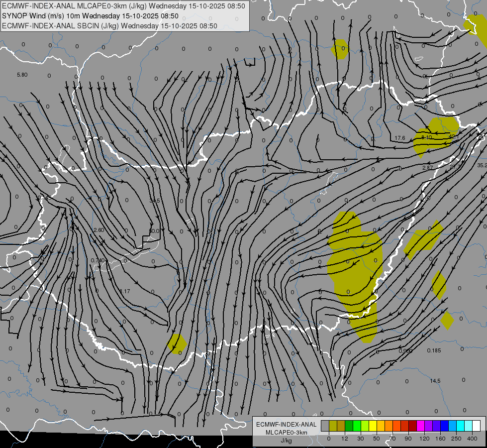Select the 30 tick label under color bar
The image size is (487, 448).
tap(360, 439)
